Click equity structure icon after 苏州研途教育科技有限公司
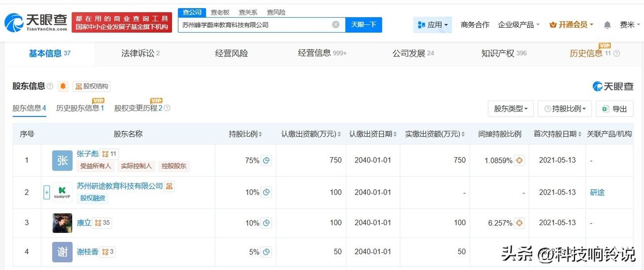The height and width of the screenshot is (270, 644). point(170,187)
